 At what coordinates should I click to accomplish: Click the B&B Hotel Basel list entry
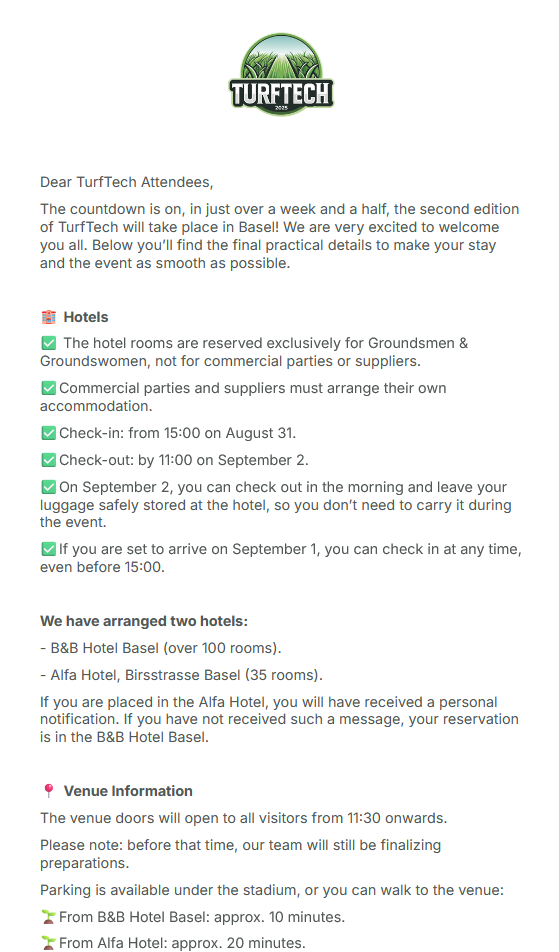pyautogui.click(x=161, y=648)
